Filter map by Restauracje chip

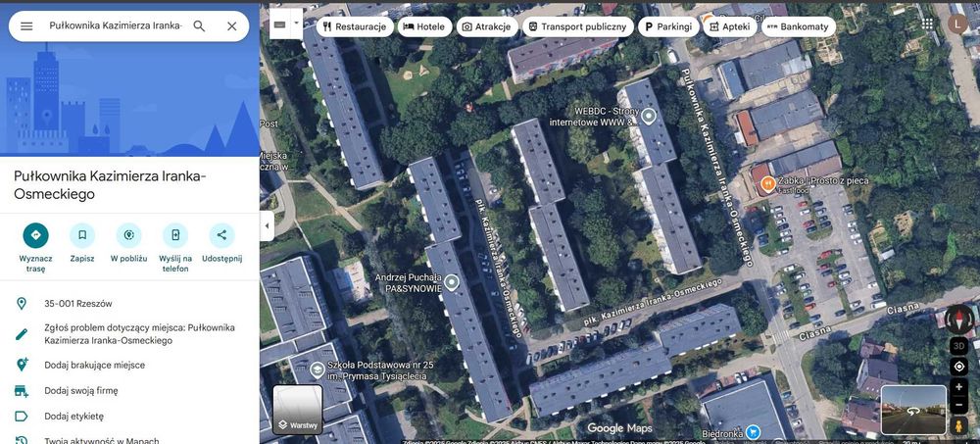click(x=355, y=26)
